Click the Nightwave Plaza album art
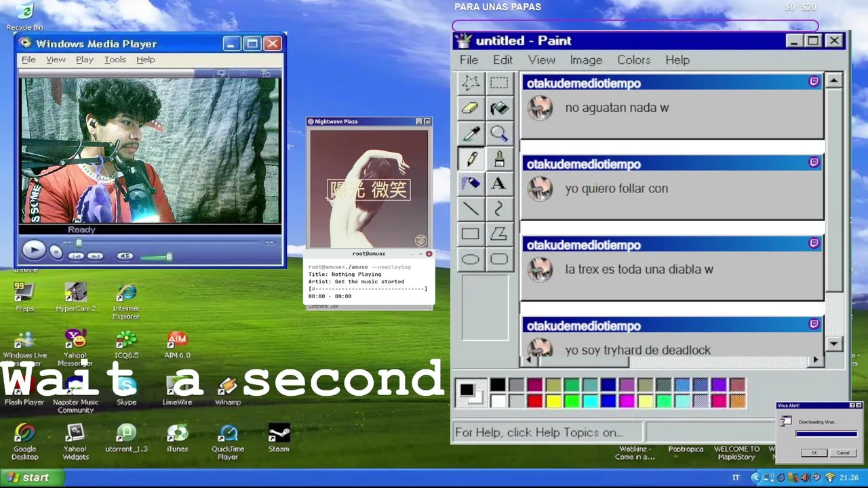This screenshot has width=868, height=488. click(369, 188)
